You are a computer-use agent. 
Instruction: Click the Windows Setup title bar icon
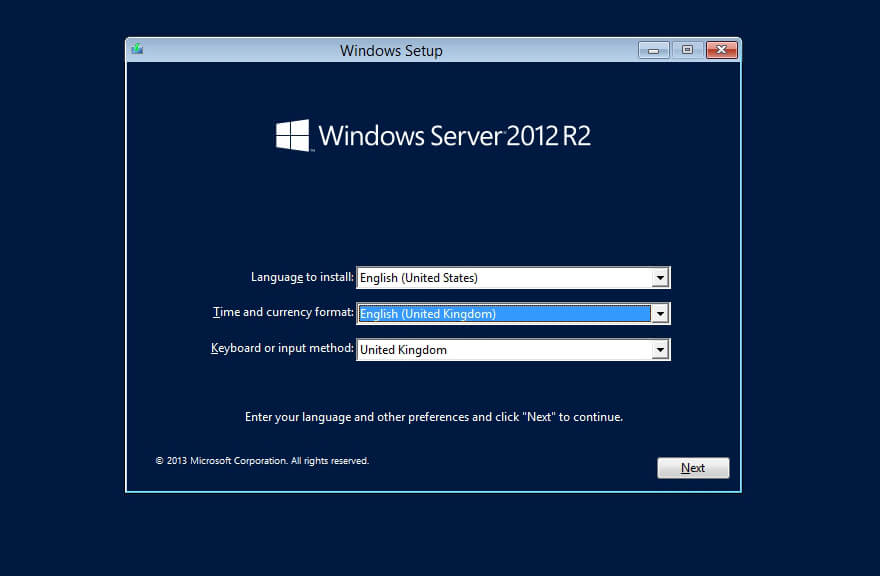coord(137,49)
